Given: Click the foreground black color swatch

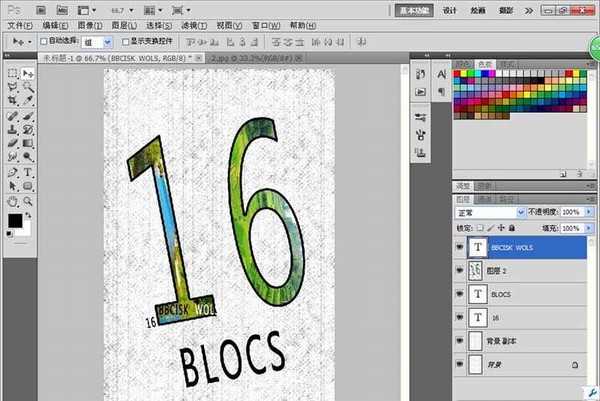Looking at the screenshot, I should pyautogui.click(x=15, y=221).
